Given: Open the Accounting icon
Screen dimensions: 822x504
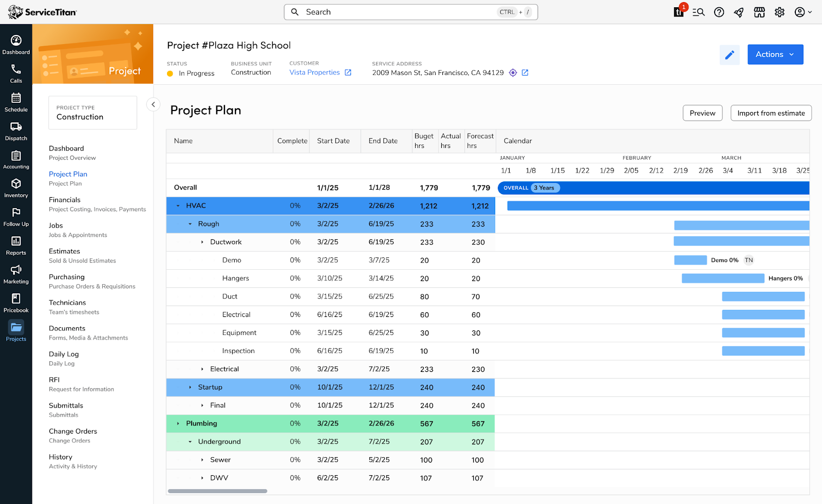Looking at the screenshot, I should pyautogui.click(x=16, y=156).
